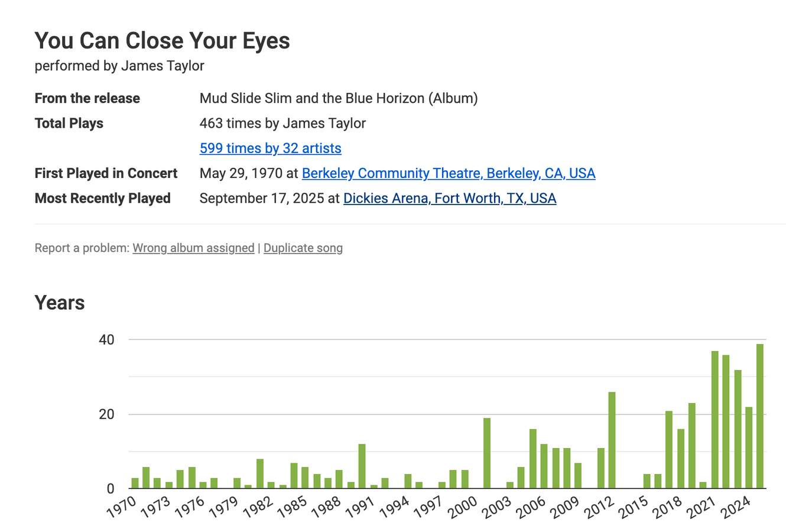The height and width of the screenshot is (532, 786).
Task: Select the short 2020 bar
Action: [703, 485]
